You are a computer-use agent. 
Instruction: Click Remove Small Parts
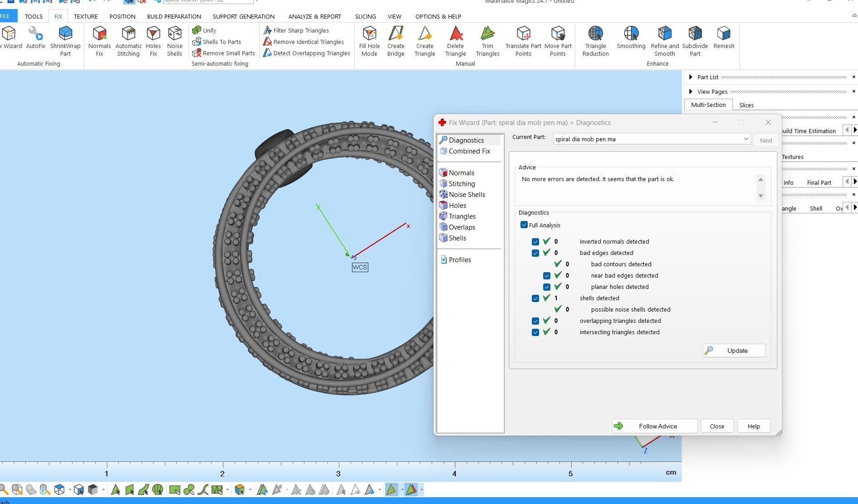223,53
